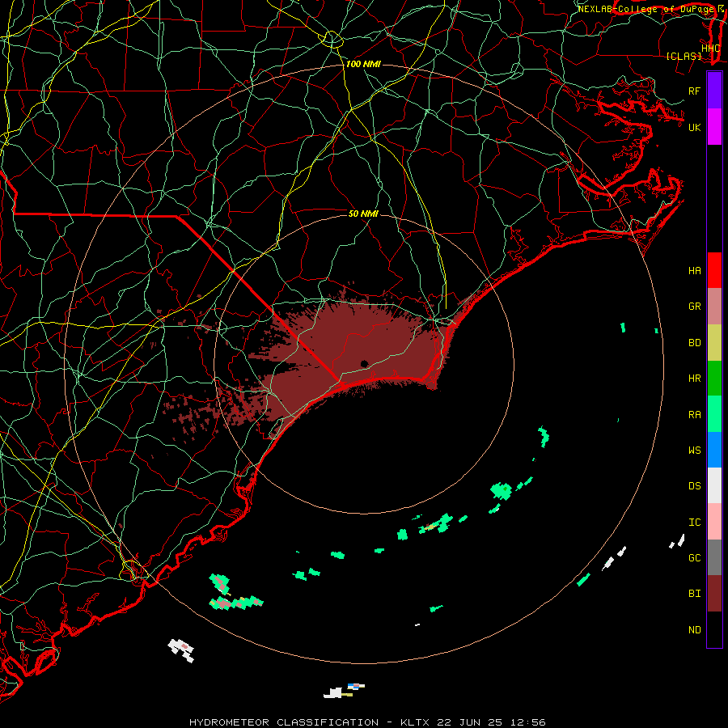This screenshot has height=728, width=728.
Task: Click the "UK" legend label
Action: click(695, 127)
